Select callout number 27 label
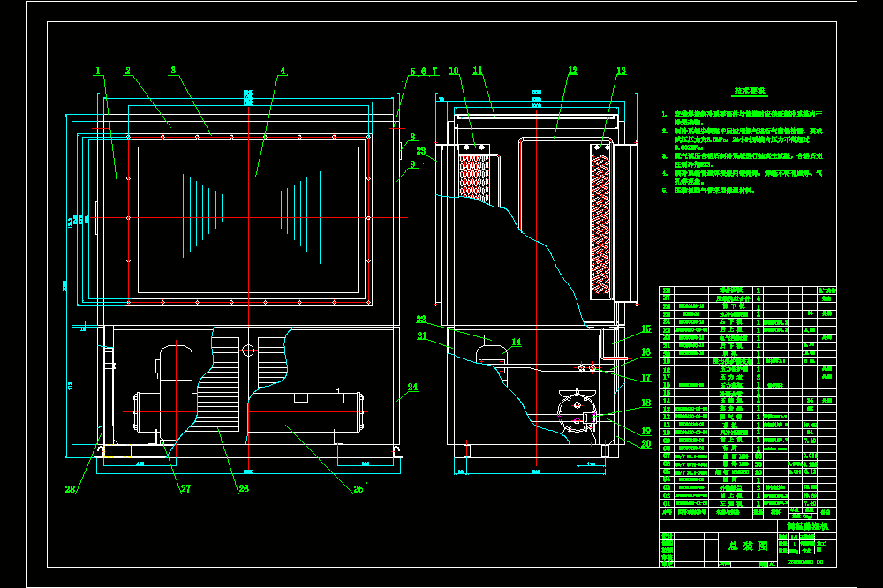883x588 pixels. (x=185, y=489)
